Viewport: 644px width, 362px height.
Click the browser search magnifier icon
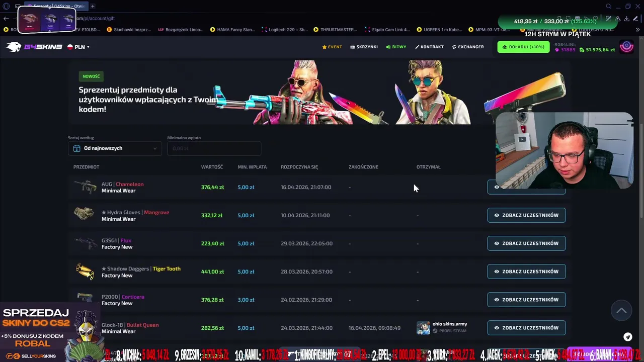(608, 6)
